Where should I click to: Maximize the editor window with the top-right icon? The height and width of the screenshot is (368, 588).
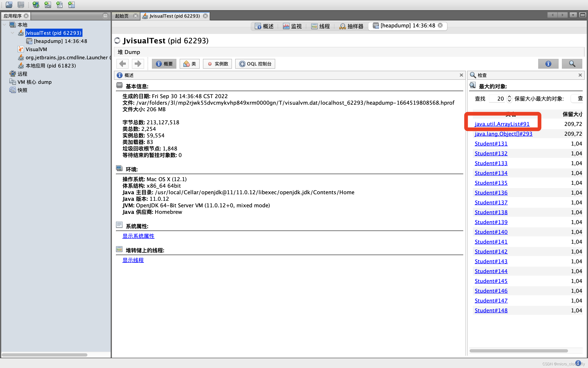click(583, 15)
